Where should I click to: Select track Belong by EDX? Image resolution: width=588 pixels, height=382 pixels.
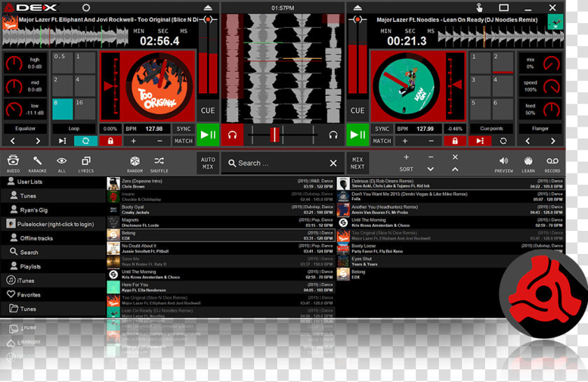220,235
